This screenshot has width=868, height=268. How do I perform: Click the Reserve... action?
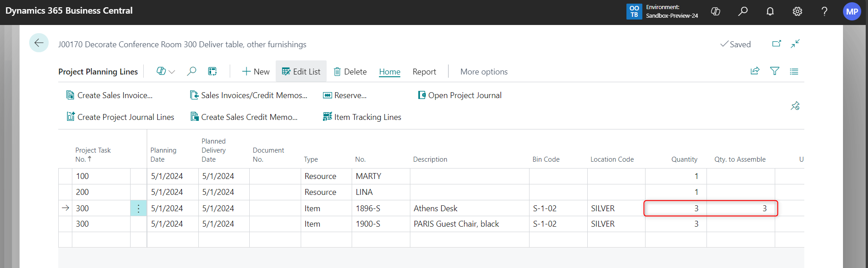[345, 95]
